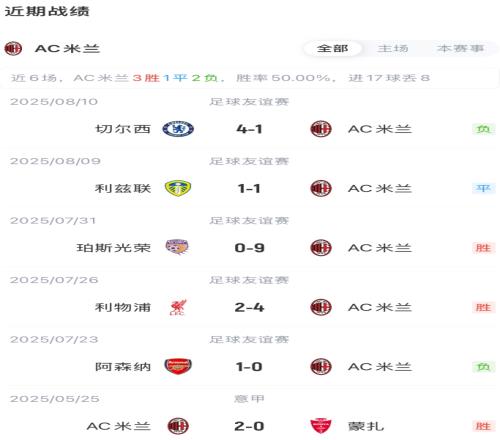Click the red 胜 badge for Monza match
This screenshot has height=440, width=500.
[x=483, y=426]
